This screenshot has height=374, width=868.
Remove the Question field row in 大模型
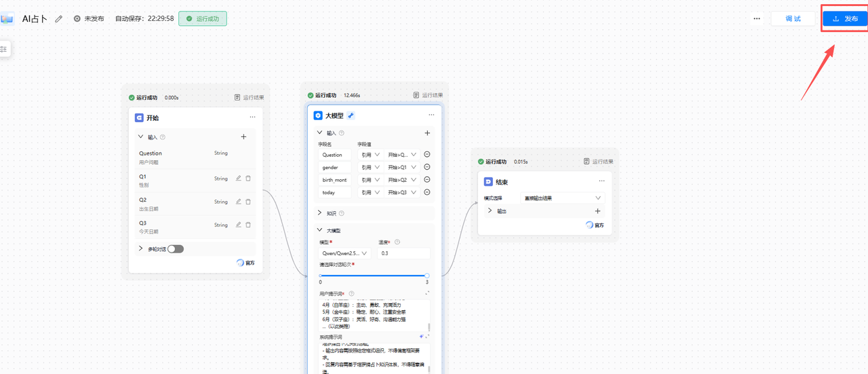click(427, 154)
